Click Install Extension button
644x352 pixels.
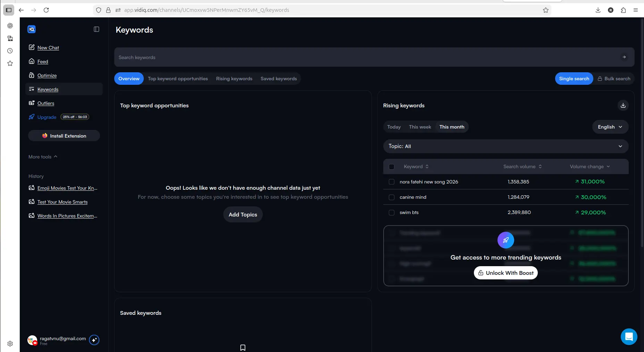64,136
